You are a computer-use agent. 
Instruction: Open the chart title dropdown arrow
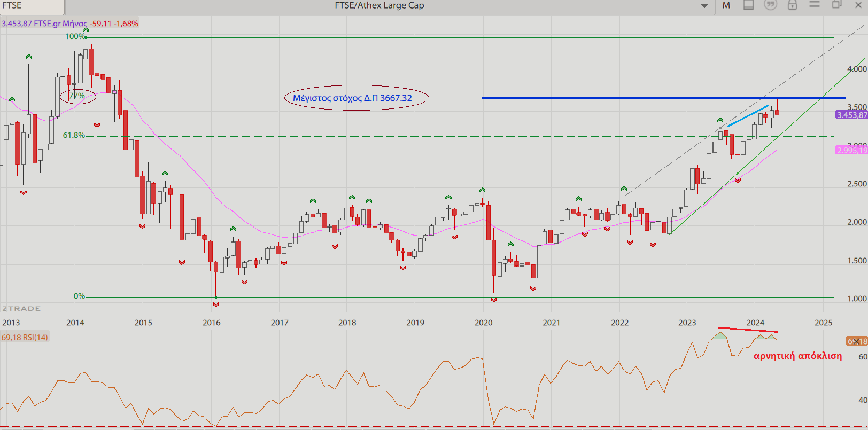coord(704,6)
